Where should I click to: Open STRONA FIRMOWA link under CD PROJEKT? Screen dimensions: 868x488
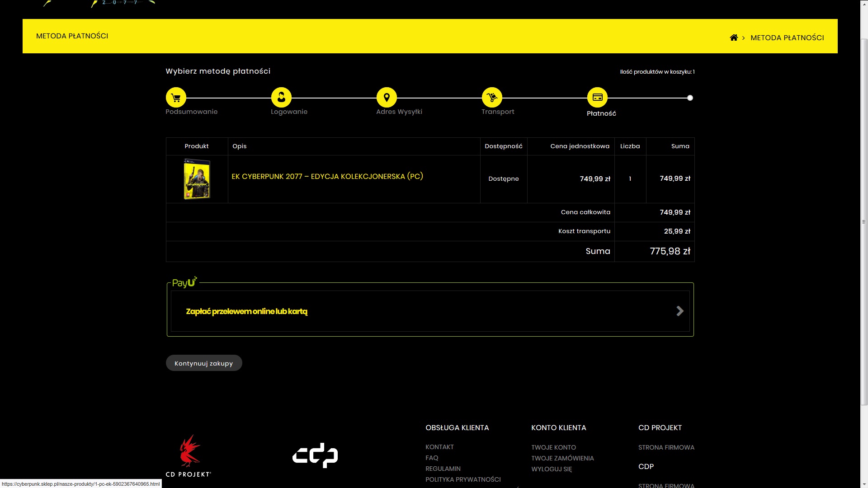666,447
